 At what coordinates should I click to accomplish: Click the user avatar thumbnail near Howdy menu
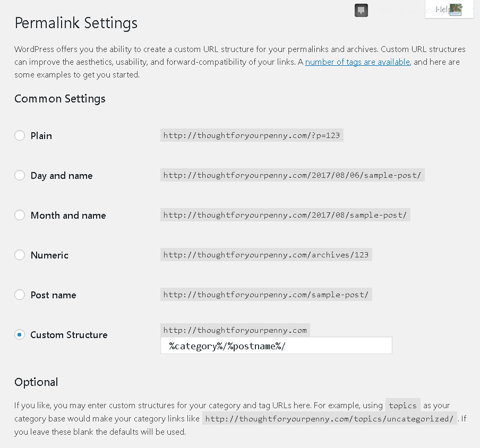(456, 9)
